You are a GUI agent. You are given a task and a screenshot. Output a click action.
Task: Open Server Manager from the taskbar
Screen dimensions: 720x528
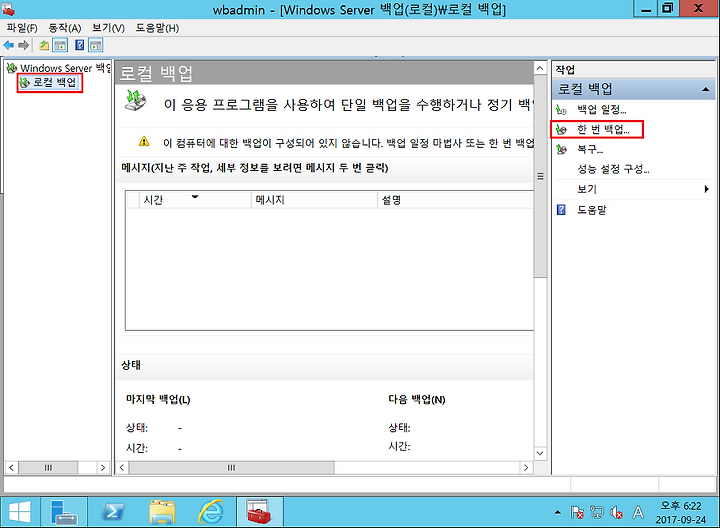tap(64, 512)
